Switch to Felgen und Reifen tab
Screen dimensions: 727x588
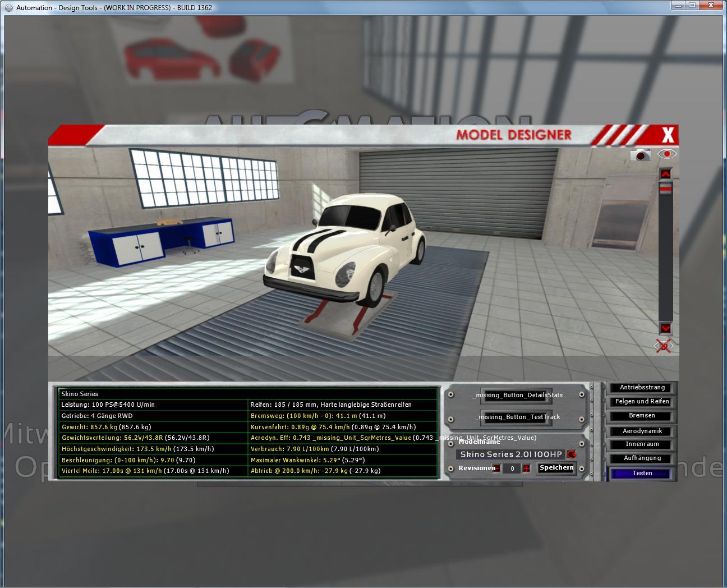pos(642,402)
